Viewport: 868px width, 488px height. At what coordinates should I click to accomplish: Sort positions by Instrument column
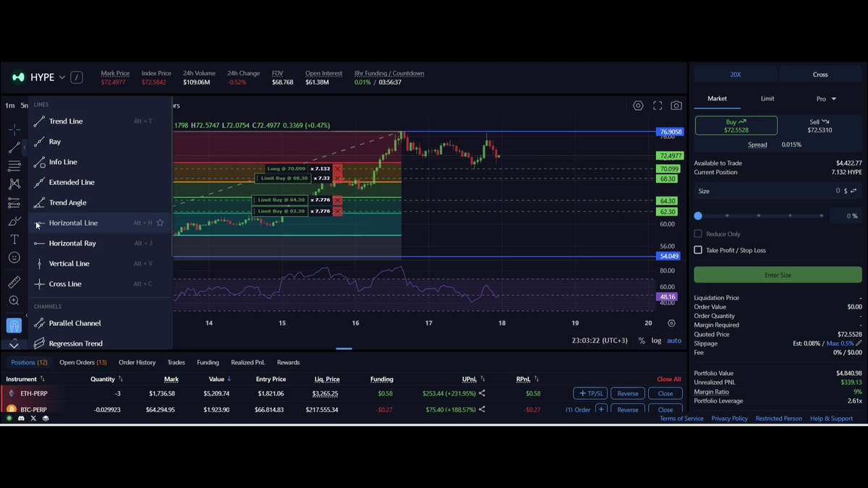point(25,379)
